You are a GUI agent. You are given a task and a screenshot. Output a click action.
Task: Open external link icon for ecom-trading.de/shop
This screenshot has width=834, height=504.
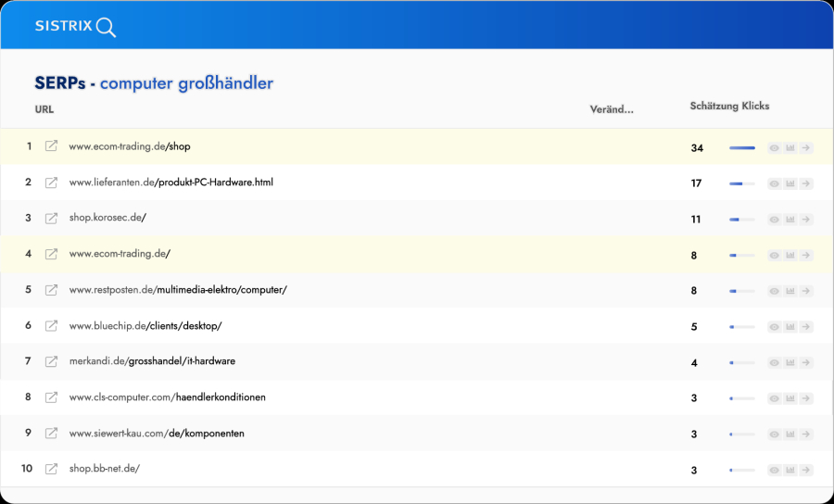pos(52,146)
